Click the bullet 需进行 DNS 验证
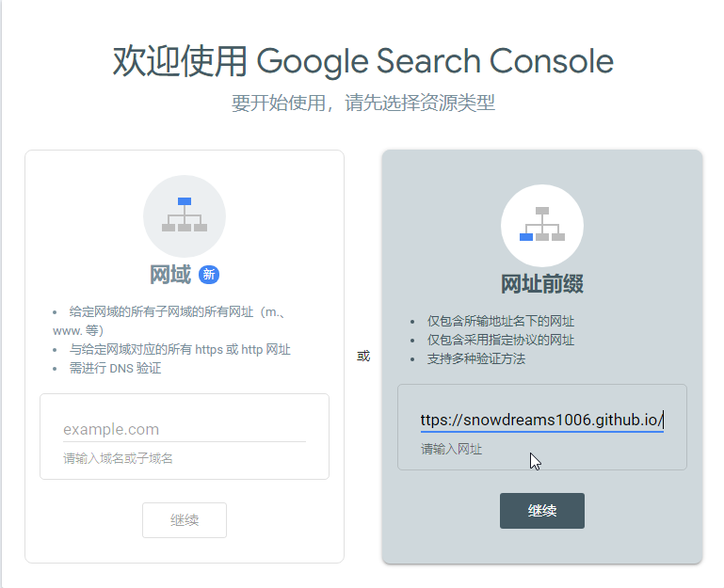The width and height of the screenshot is (724, 588). coord(115,369)
